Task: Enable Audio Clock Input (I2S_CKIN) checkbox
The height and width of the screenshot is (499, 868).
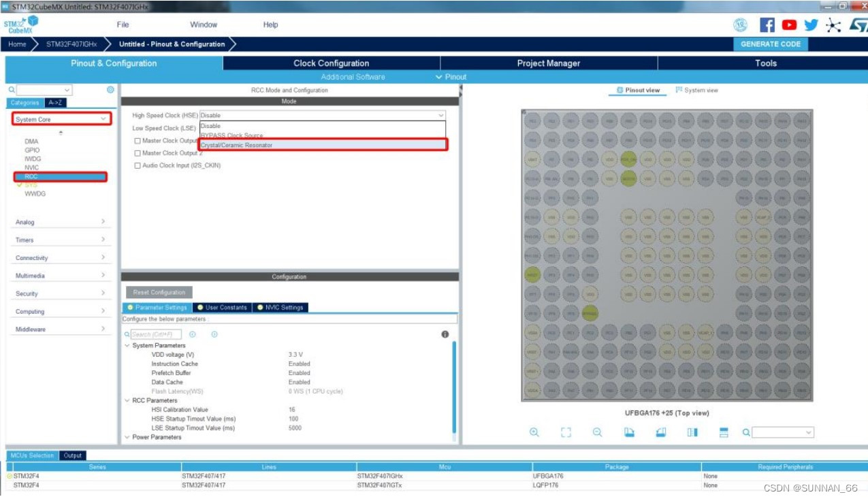Action: (x=138, y=165)
